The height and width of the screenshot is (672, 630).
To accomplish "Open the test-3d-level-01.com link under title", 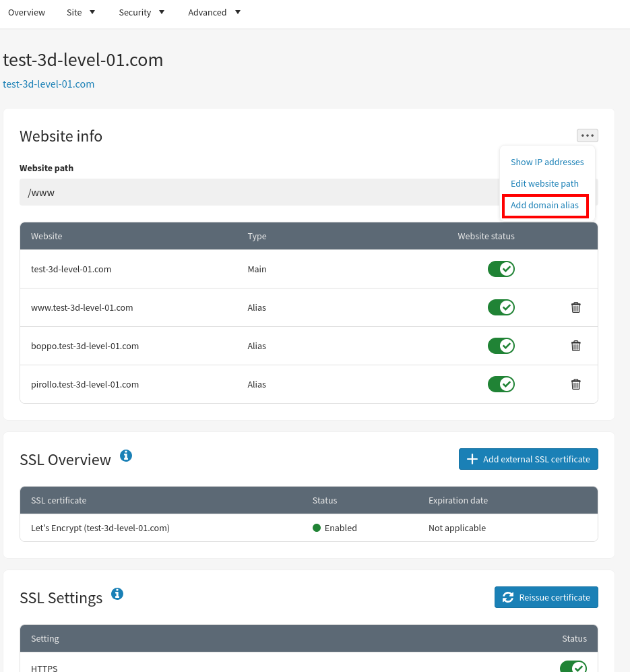I will (49, 84).
